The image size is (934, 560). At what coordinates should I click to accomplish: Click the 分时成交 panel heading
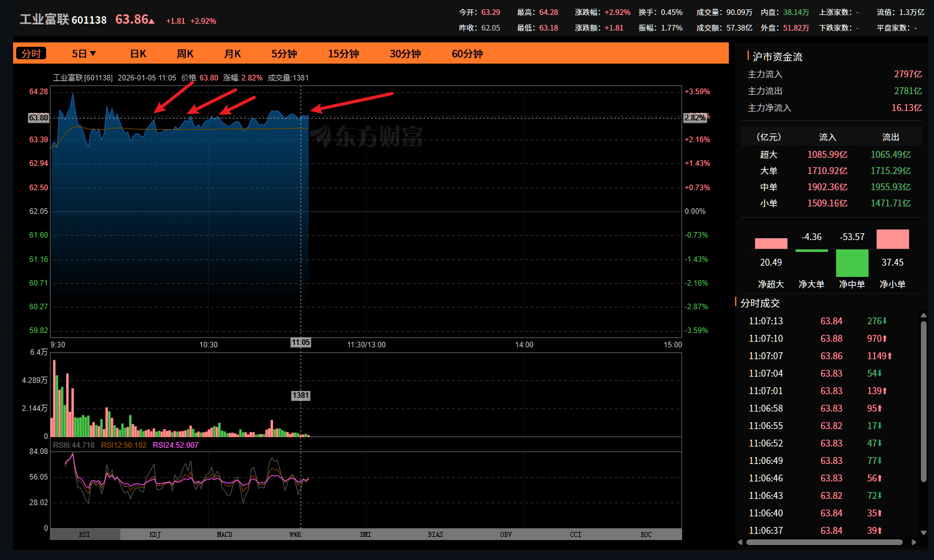[760, 303]
